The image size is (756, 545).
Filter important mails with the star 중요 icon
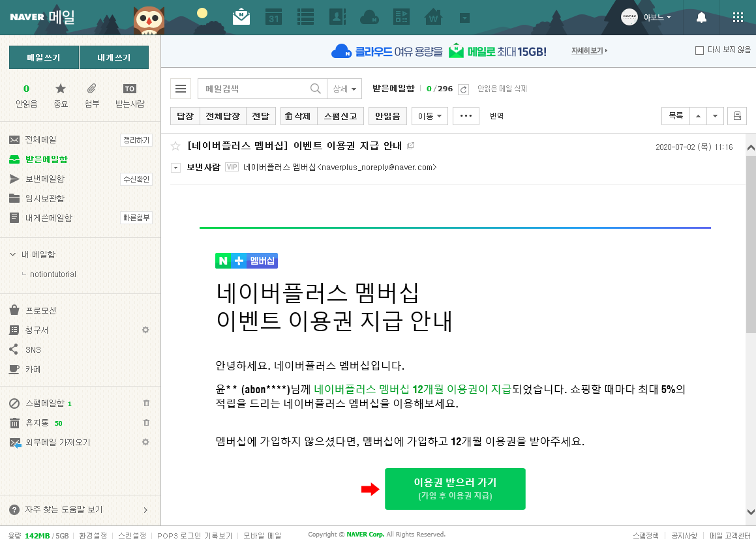tap(60, 95)
